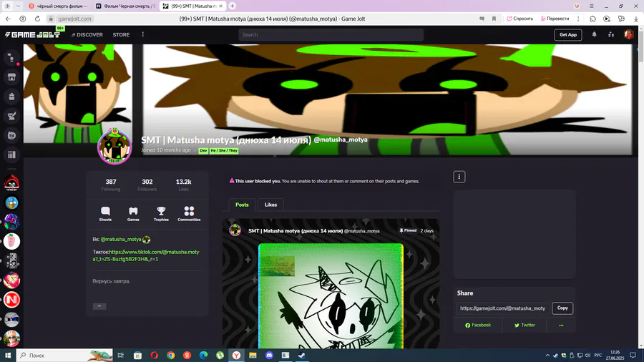Open the Trophies section

[161, 214]
